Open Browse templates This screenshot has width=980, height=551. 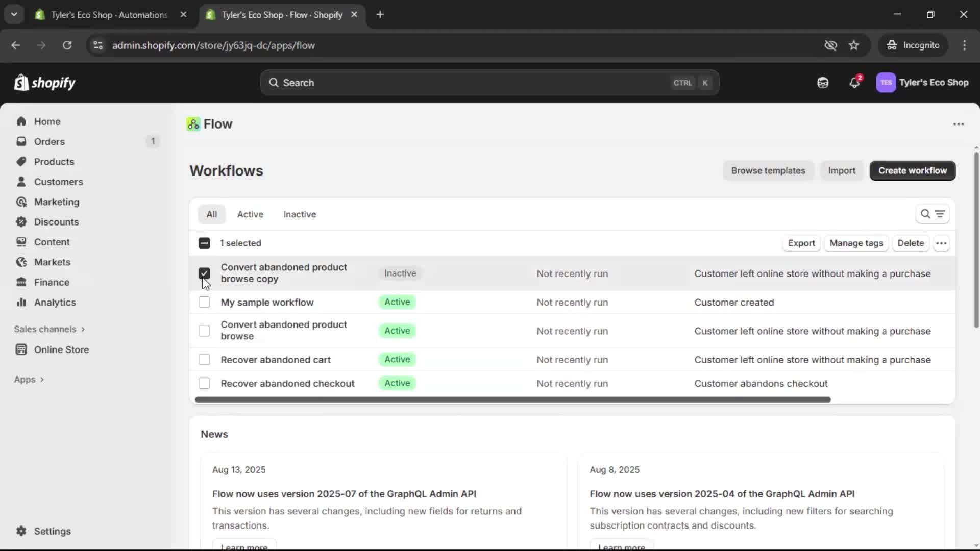768,170
